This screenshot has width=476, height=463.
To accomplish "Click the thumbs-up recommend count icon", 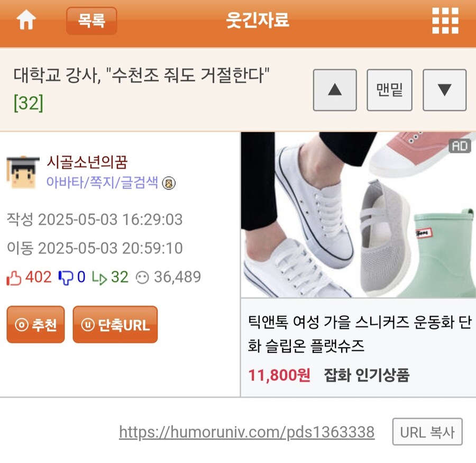I will click(14, 278).
